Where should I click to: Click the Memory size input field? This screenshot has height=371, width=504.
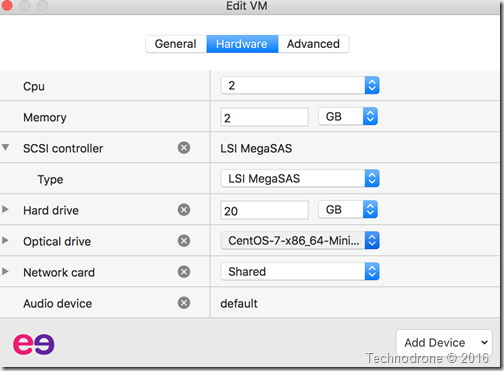pyautogui.click(x=264, y=117)
